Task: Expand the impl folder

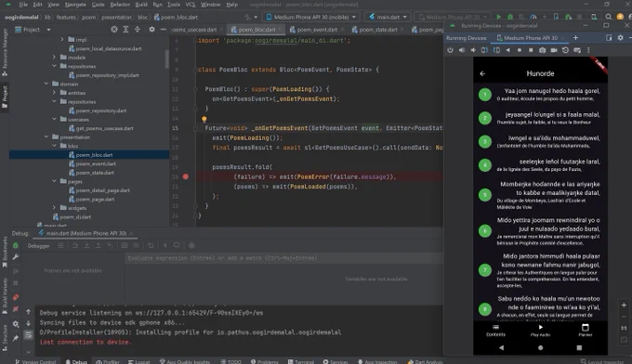Action: click(x=62, y=39)
